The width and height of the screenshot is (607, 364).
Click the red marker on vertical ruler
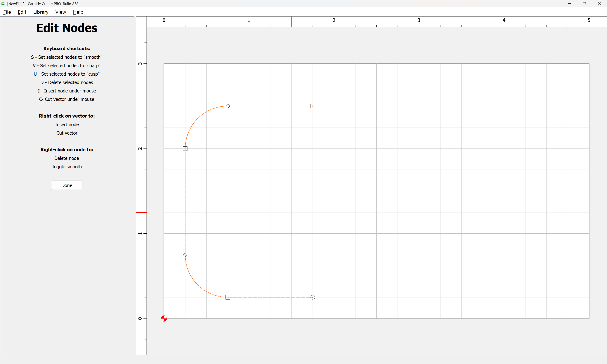point(141,212)
